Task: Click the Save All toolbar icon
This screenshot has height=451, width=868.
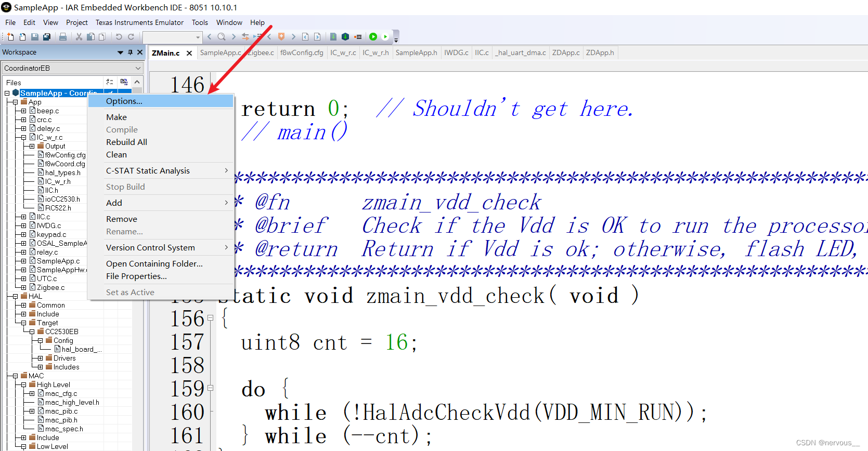Action: click(x=47, y=37)
